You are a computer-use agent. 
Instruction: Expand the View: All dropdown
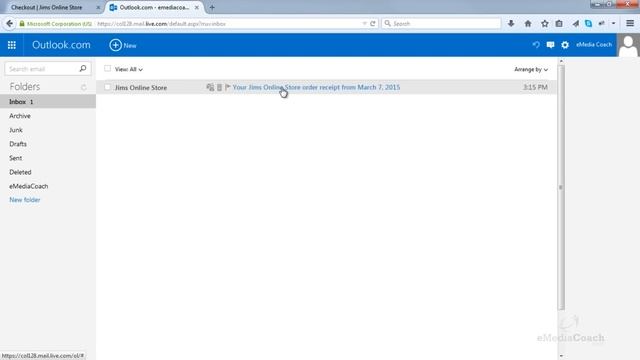pos(129,69)
